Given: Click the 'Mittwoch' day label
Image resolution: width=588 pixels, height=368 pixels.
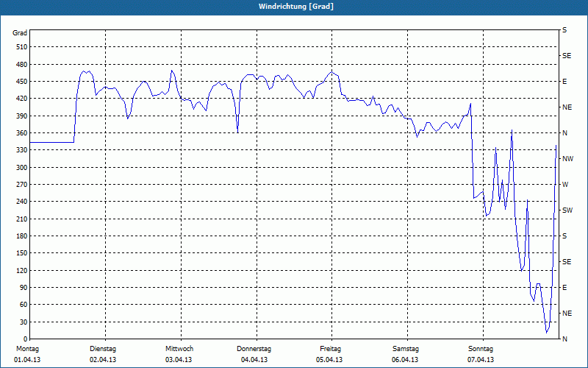Looking at the screenshot, I should 179,349.
